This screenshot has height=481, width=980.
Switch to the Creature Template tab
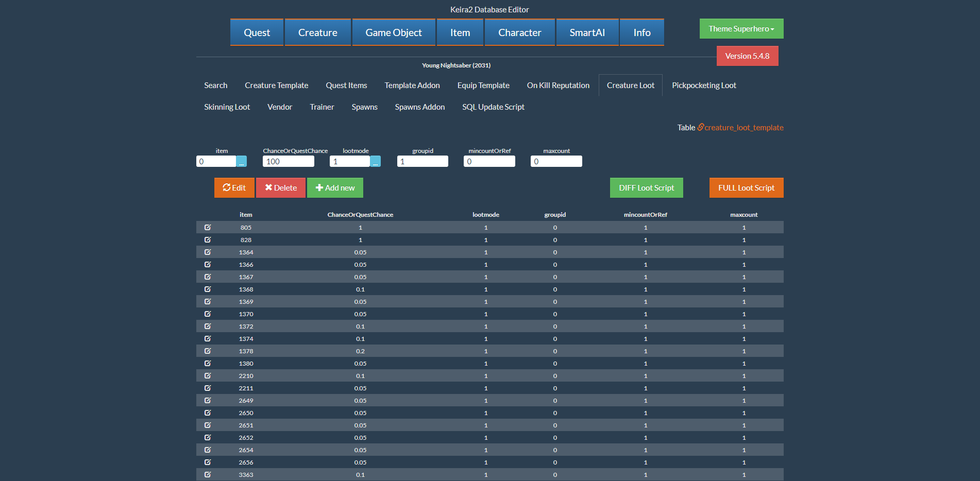(x=277, y=85)
